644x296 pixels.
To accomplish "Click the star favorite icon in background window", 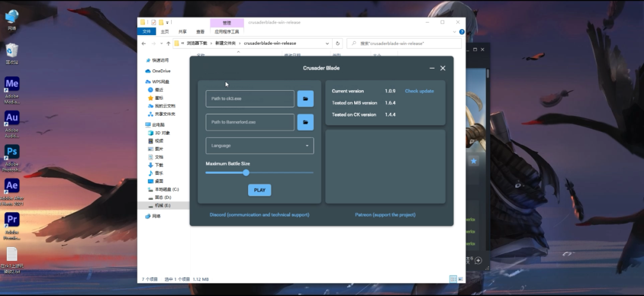I will click(x=473, y=161).
